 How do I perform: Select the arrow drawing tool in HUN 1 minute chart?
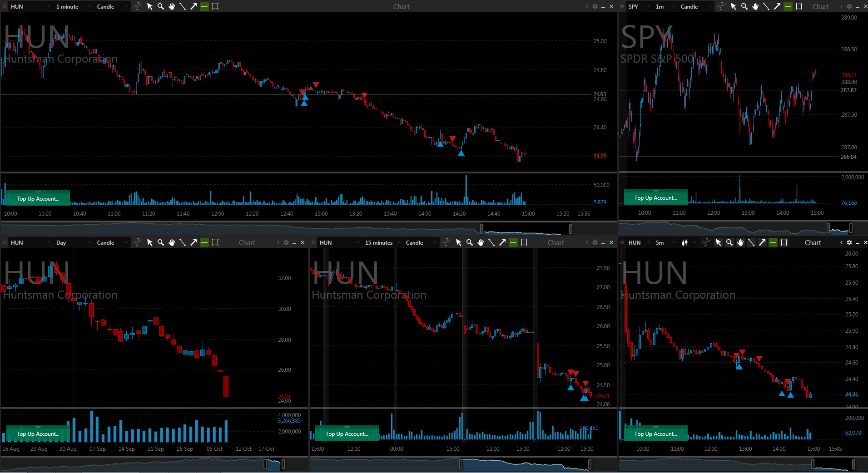click(193, 6)
